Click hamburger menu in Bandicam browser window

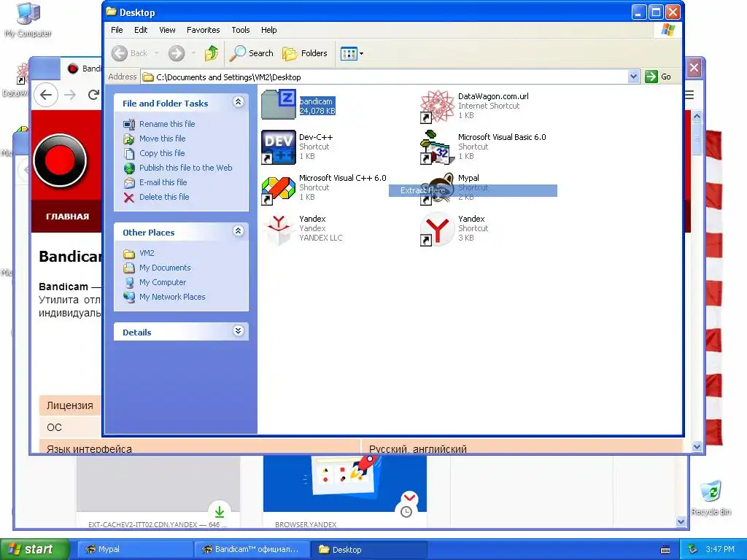pyautogui.click(x=689, y=96)
